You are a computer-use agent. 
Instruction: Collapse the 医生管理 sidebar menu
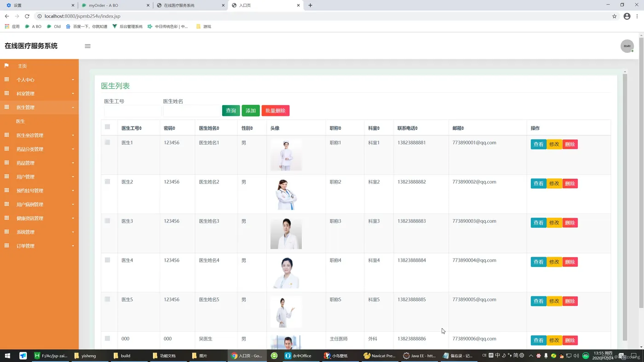40,107
